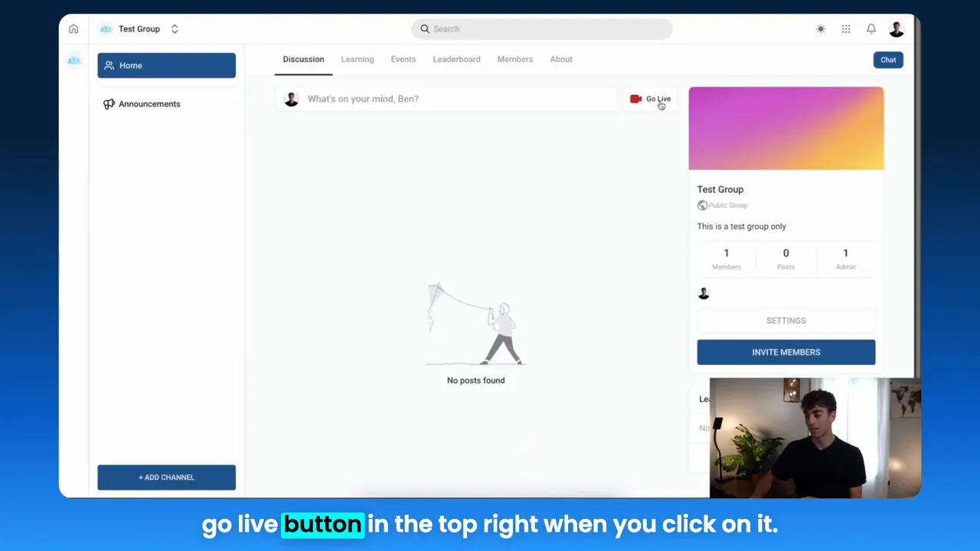Expand the collapsed sidebar group icon
The image size is (980, 551).
pyautogui.click(x=73, y=60)
